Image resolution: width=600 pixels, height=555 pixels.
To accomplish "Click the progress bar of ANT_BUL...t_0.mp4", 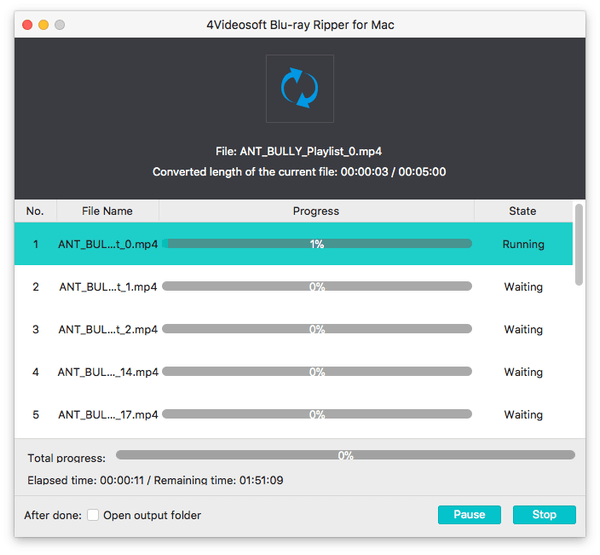I will (x=317, y=244).
